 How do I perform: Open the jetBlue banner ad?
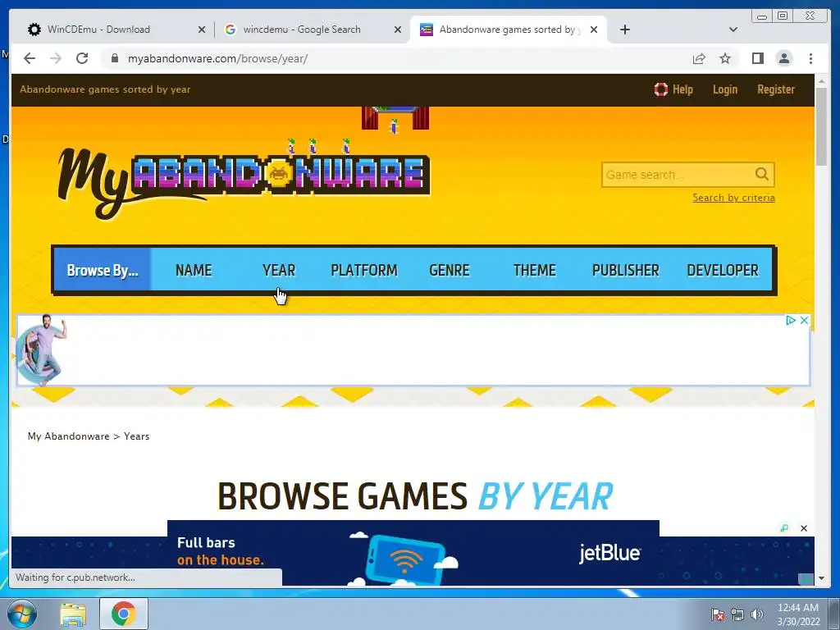pos(413,553)
